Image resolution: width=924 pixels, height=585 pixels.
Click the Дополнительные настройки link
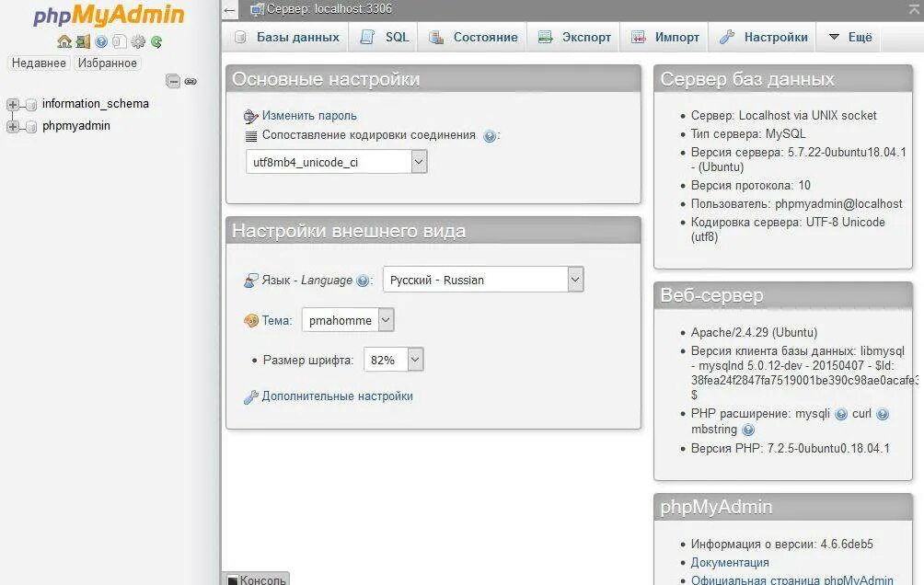point(337,396)
